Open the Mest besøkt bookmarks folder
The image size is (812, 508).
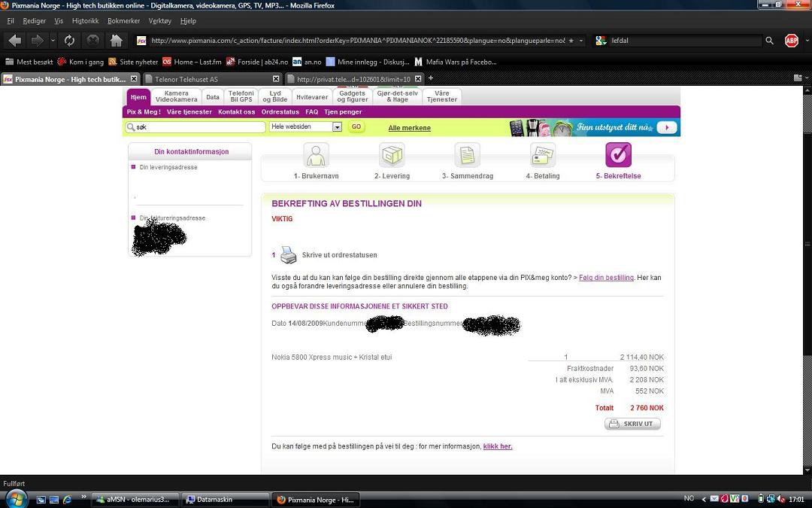coord(29,62)
